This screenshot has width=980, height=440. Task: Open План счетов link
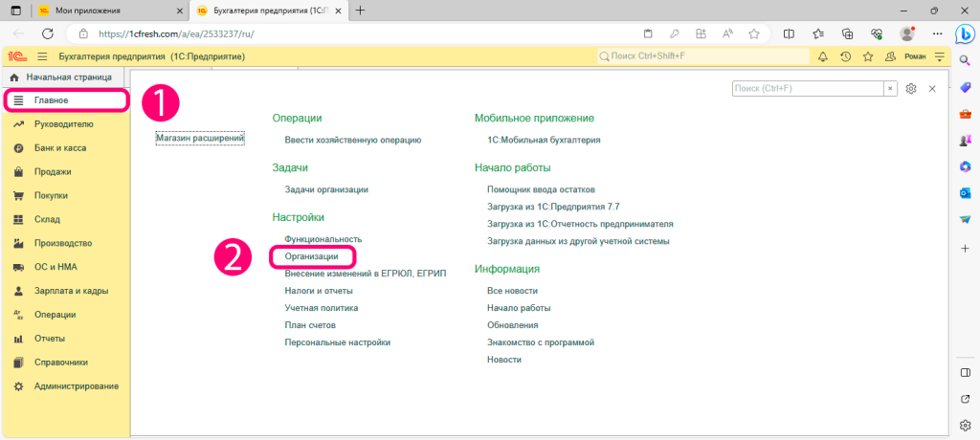(x=311, y=325)
